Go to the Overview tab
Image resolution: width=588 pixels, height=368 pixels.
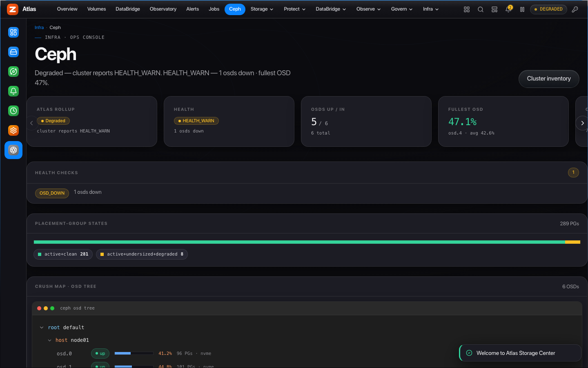coord(67,9)
